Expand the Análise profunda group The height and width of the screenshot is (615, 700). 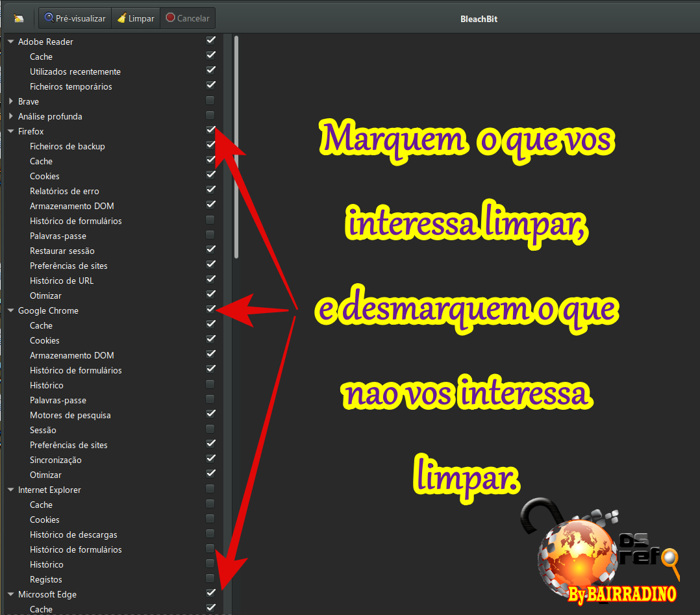coord(10,116)
